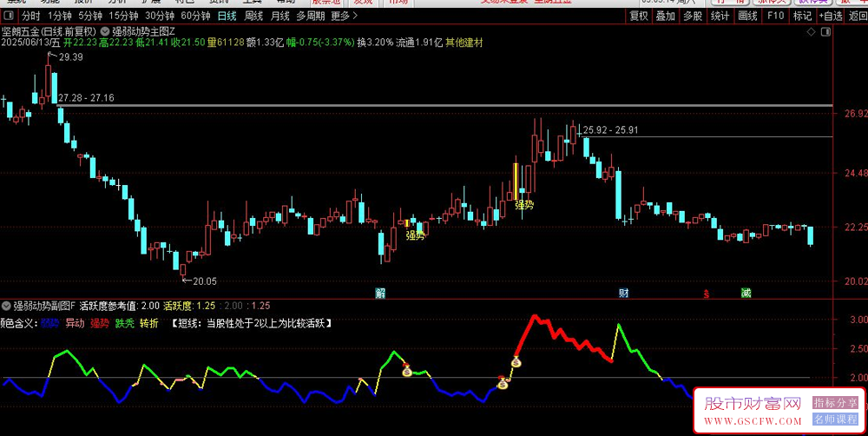The image size is (868, 436).
Task: Click the yellow candlestick marked 强势 near 24.48
Action: pos(516,182)
